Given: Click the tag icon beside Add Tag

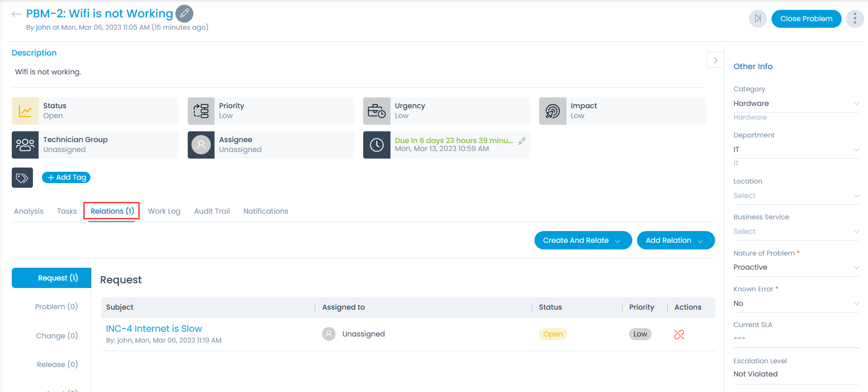Looking at the screenshot, I should 22,178.
